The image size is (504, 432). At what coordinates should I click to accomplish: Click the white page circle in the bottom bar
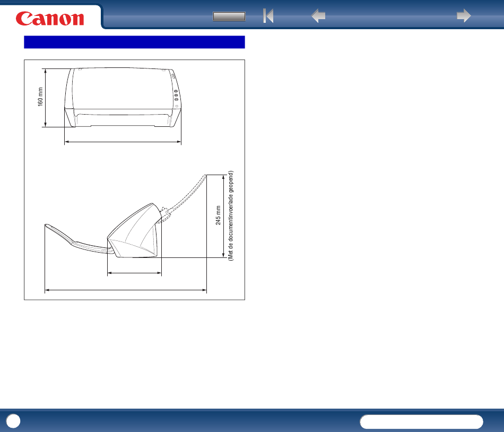[13, 421]
